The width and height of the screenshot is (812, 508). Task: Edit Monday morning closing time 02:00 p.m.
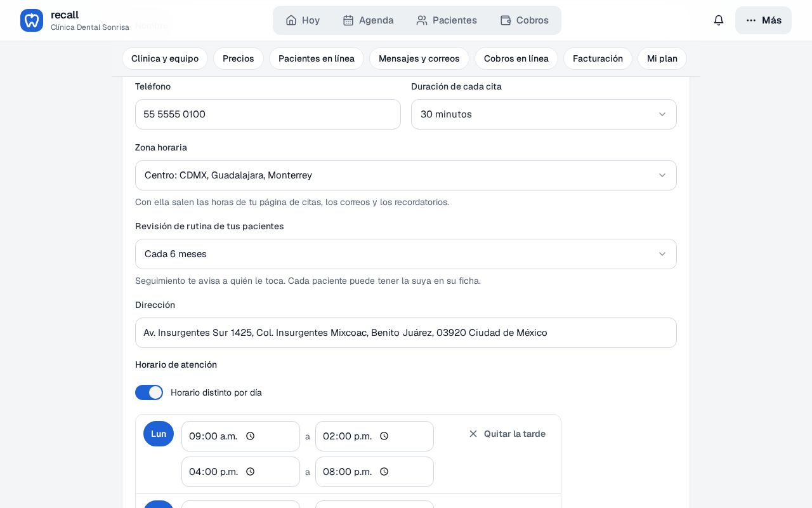pos(374,436)
